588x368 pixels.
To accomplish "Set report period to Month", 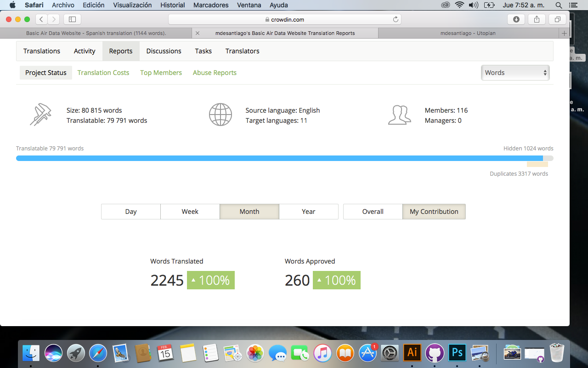I will 249,212.
